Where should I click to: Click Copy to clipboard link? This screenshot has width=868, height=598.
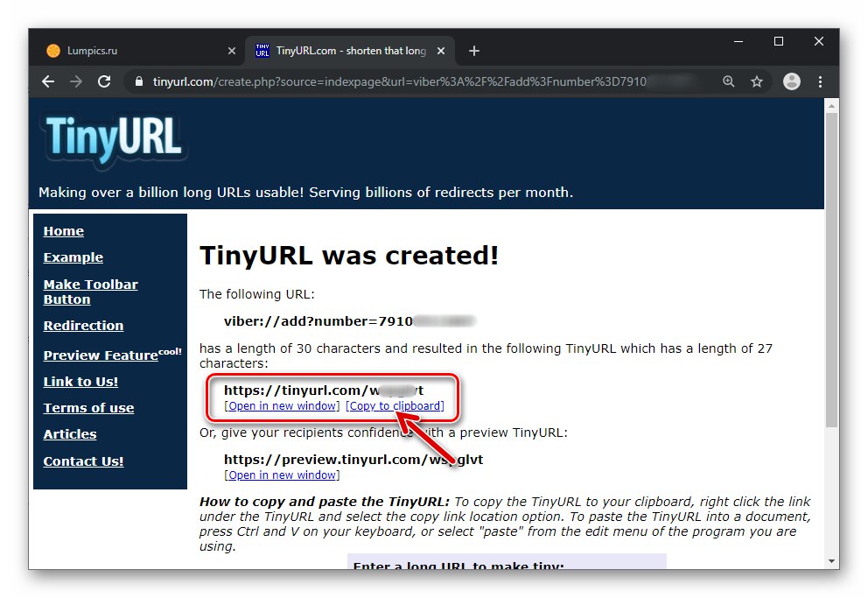tap(395, 406)
